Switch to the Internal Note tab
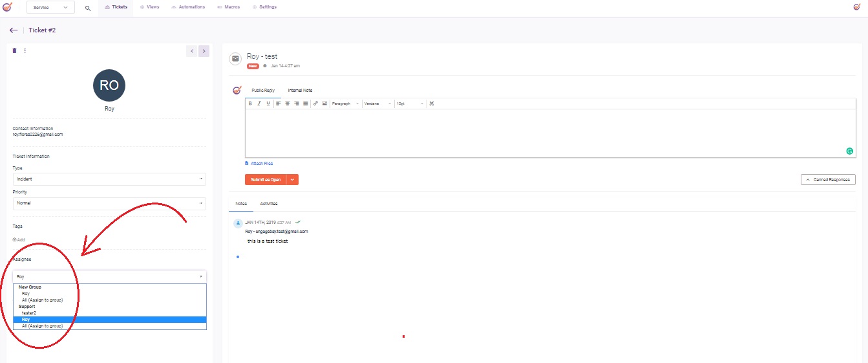The width and height of the screenshot is (868, 363). (x=300, y=91)
